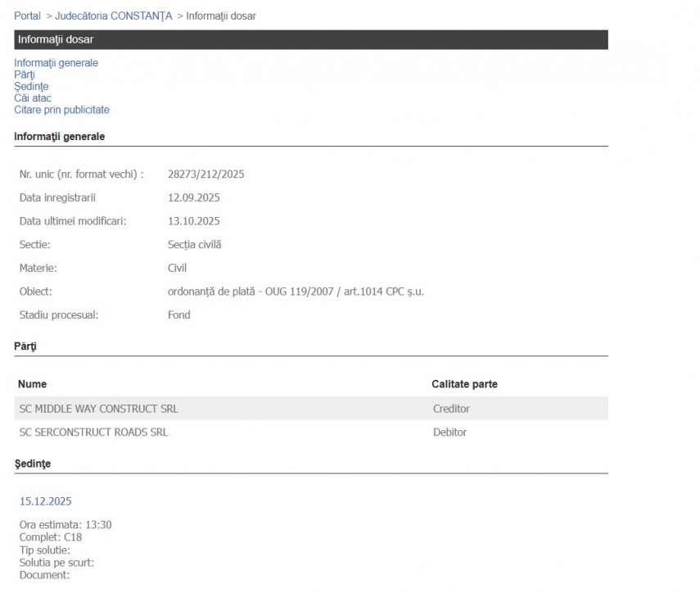The image size is (700, 593).
Task: Open the Căi atac navigation link
Action: point(33,98)
